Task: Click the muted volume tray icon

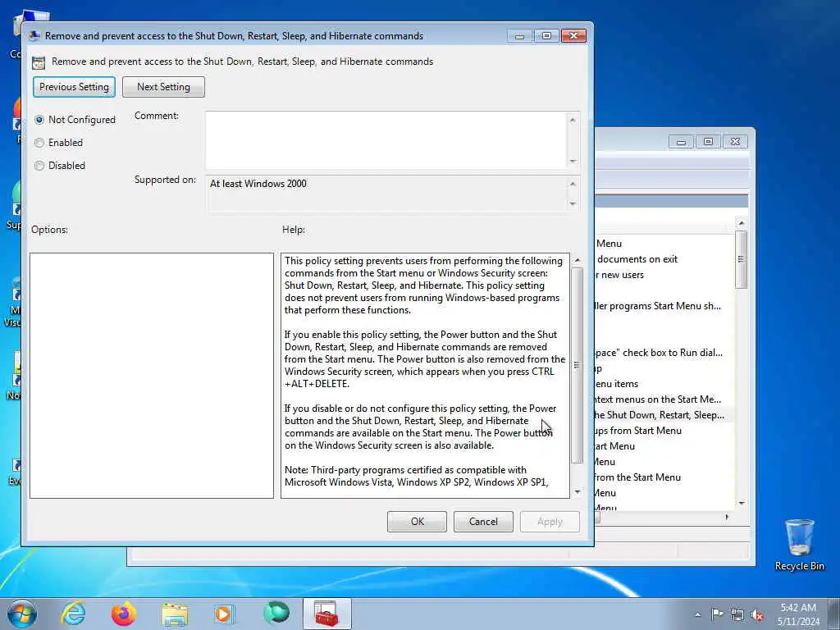Action: [757, 614]
